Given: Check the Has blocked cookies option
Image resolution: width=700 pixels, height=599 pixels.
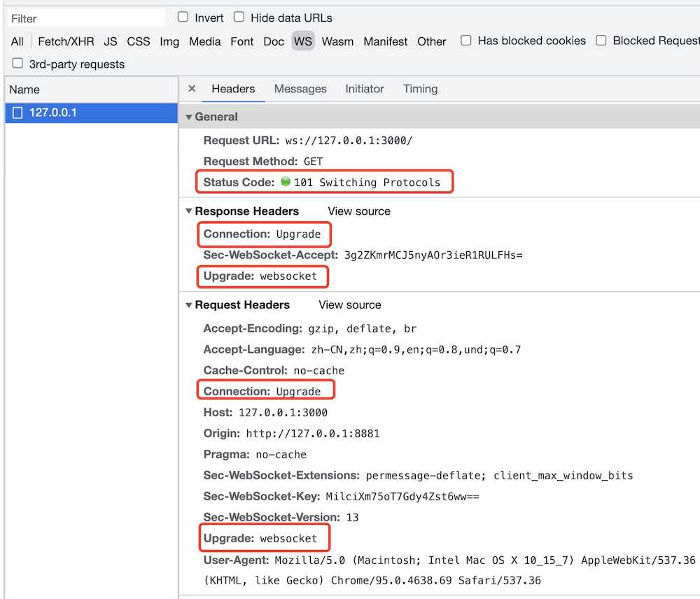Looking at the screenshot, I should (x=465, y=41).
